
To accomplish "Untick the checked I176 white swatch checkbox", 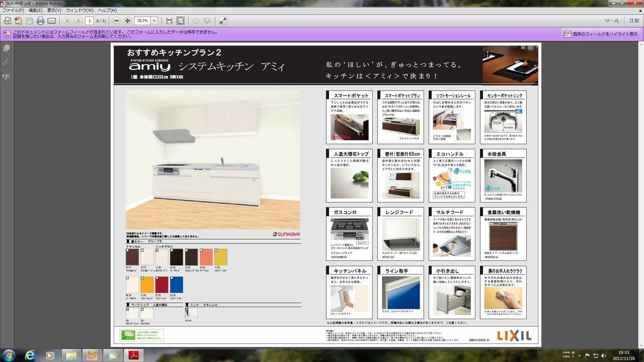I will 157,250.
